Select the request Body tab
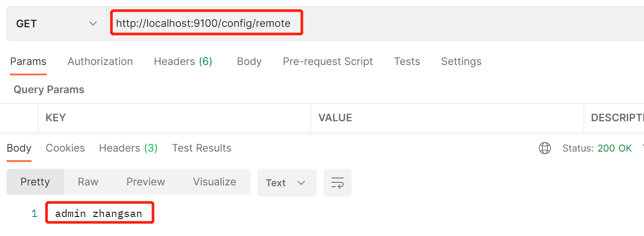 [x=249, y=61]
